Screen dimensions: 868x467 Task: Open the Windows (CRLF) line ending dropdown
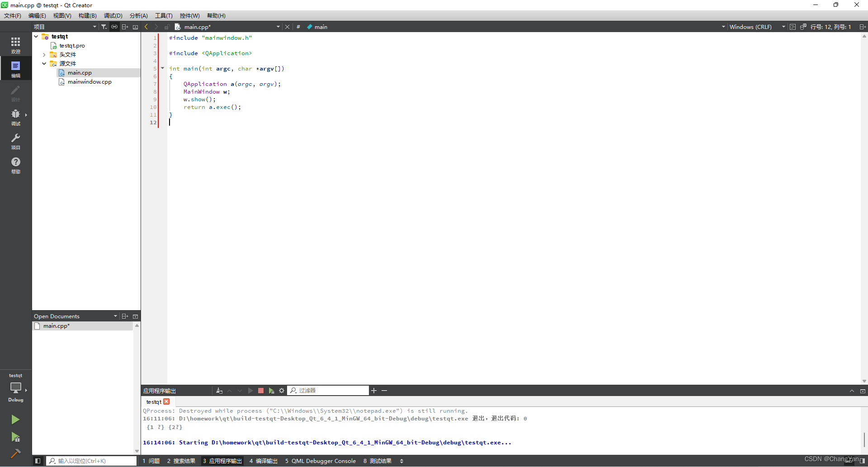pos(757,27)
